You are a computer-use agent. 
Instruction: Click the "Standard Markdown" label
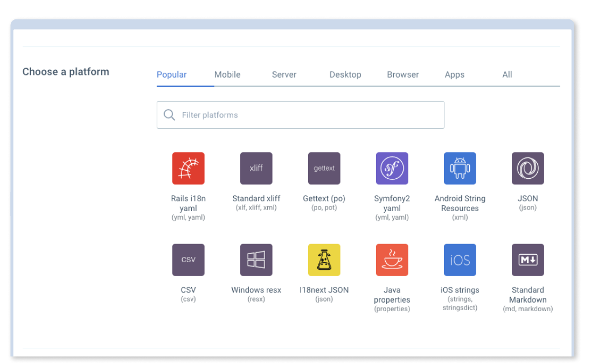(527, 295)
